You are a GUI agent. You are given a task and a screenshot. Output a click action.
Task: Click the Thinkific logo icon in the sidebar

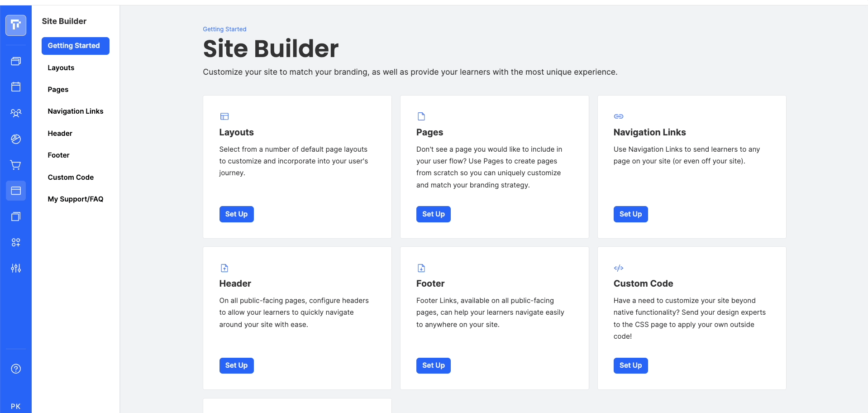pyautogui.click(x=16, y=25)
